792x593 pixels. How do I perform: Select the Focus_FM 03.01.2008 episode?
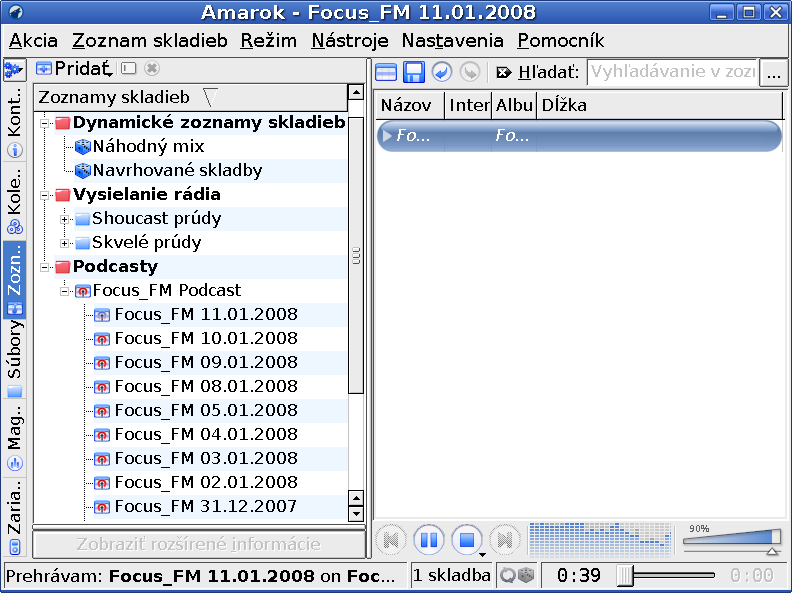pyautogui.click(x=206, y=458)
